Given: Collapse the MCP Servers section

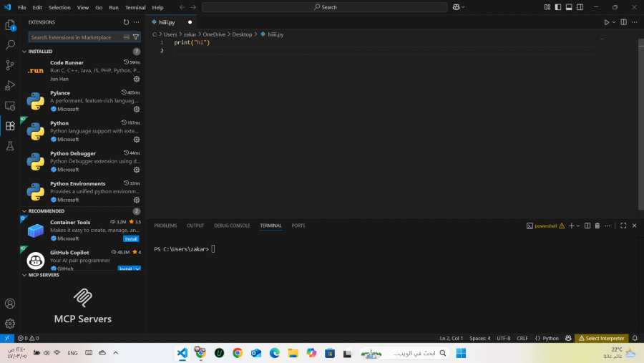Looking at the screenshot, I should 24,275.
